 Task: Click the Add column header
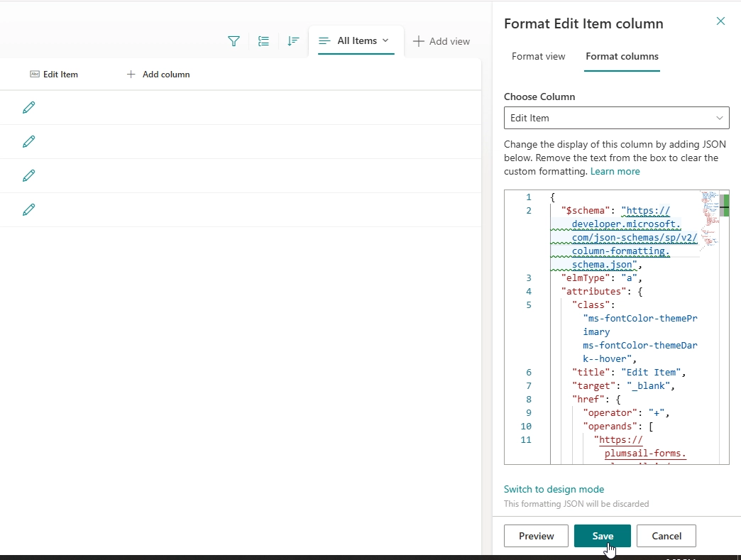tap(158, 75)
